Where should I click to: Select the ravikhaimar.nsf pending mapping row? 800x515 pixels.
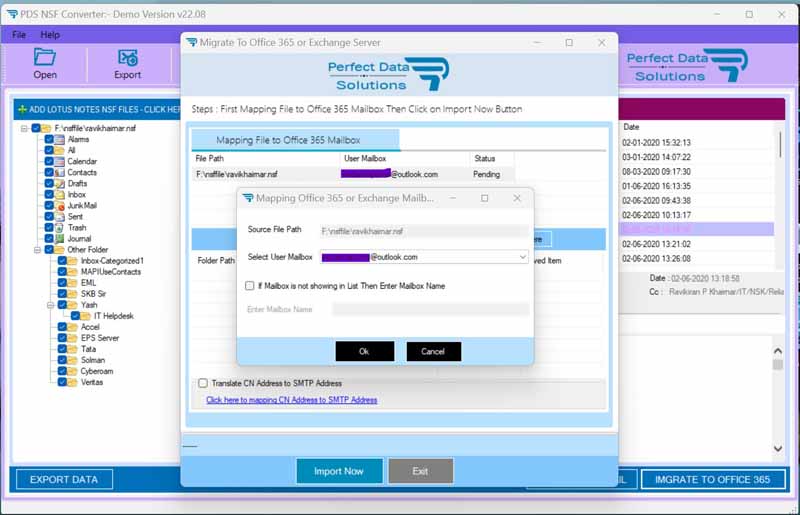[353, 174]
